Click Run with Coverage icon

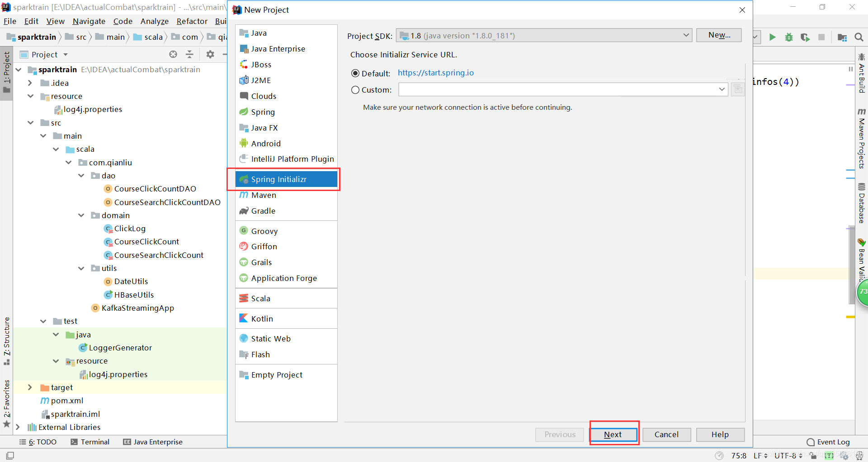tap(805, 37)
